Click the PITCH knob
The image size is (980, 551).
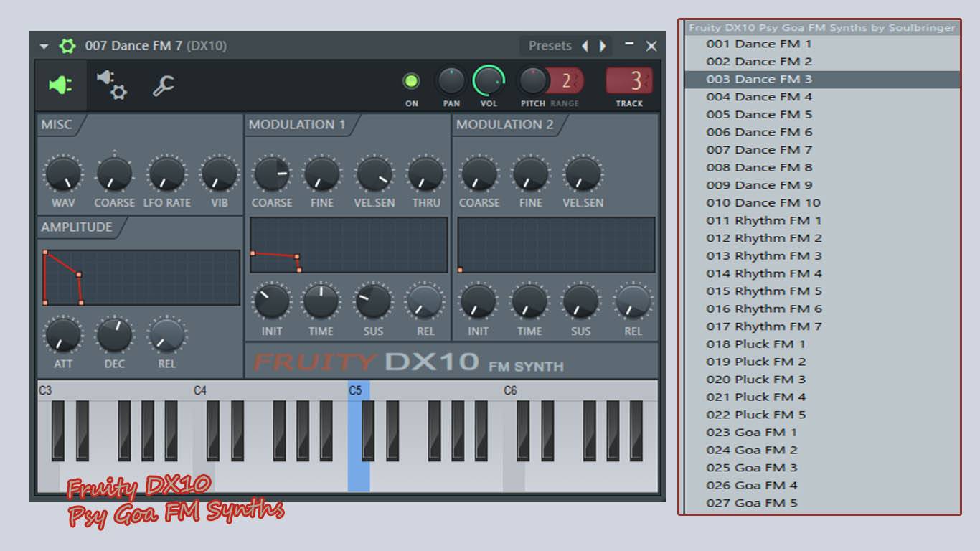point(532,81)
